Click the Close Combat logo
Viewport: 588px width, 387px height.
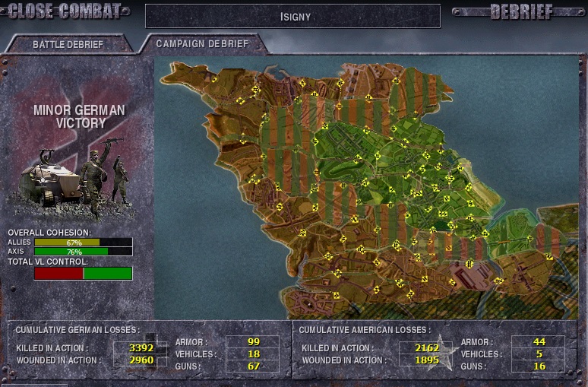tap(65, 11)
